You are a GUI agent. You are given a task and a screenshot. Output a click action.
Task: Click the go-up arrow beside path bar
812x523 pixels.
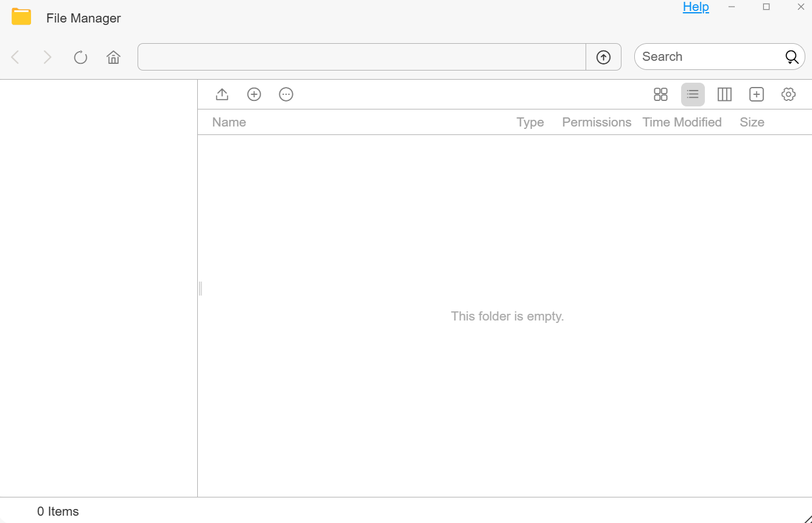[603, 57]
